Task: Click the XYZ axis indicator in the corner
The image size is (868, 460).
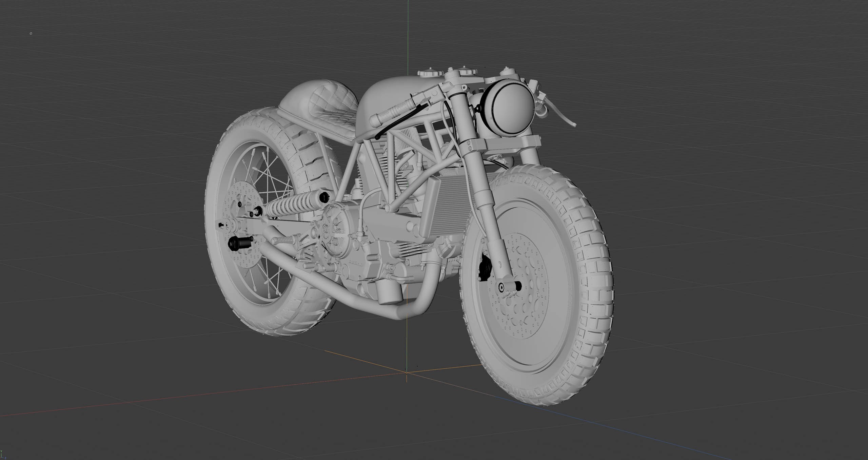Action: point(2,455)
